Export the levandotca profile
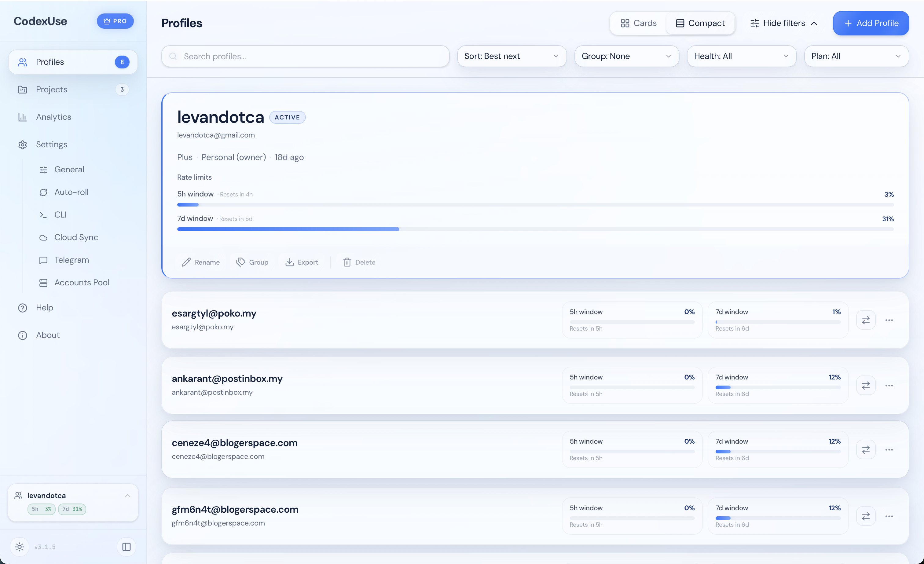 tap(302, 262)
